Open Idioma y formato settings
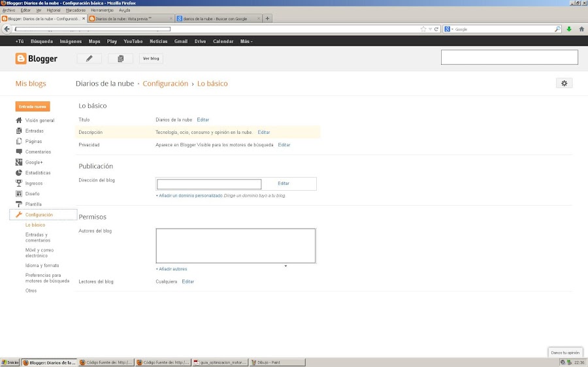Image resolution: width=588 pixels, height=367 pixels. pyautogui.click(x=42, y=265)
